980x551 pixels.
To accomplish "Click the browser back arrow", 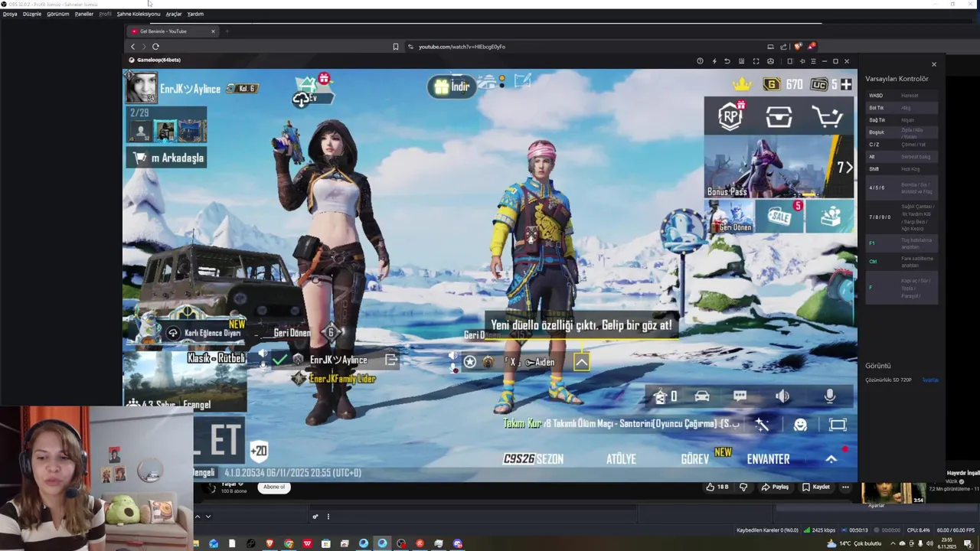I will [132, 47].
